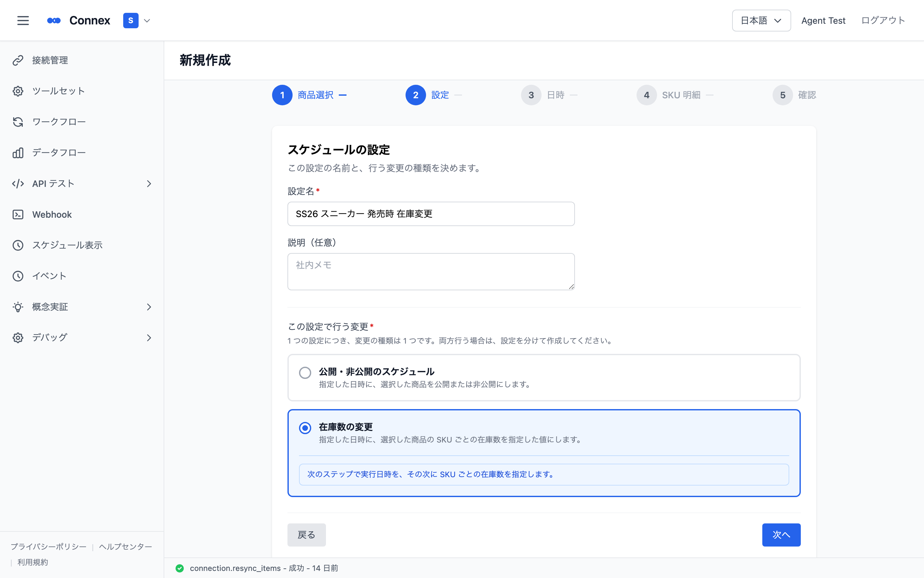Click the スケジュール表示 clock icon
The image size is (924, 578).
(x=18, y=245)
